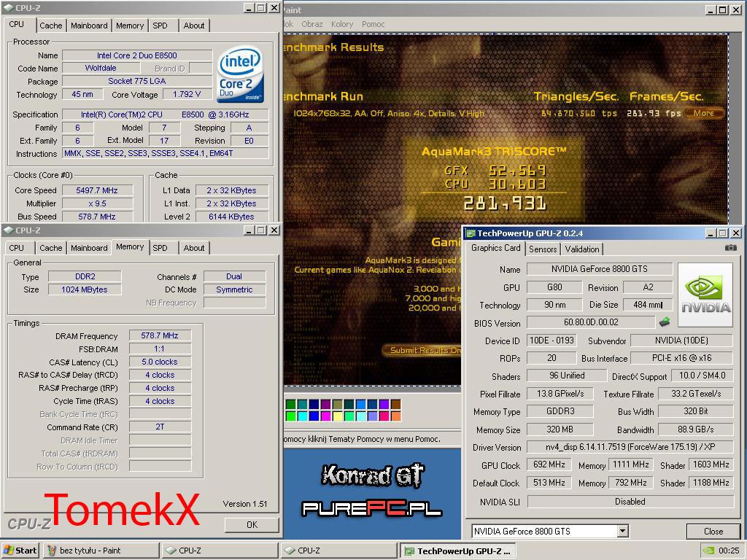Click the upper CPU-Z window title icon
This screenshot has width=747, height=560.
click(8, 7)
